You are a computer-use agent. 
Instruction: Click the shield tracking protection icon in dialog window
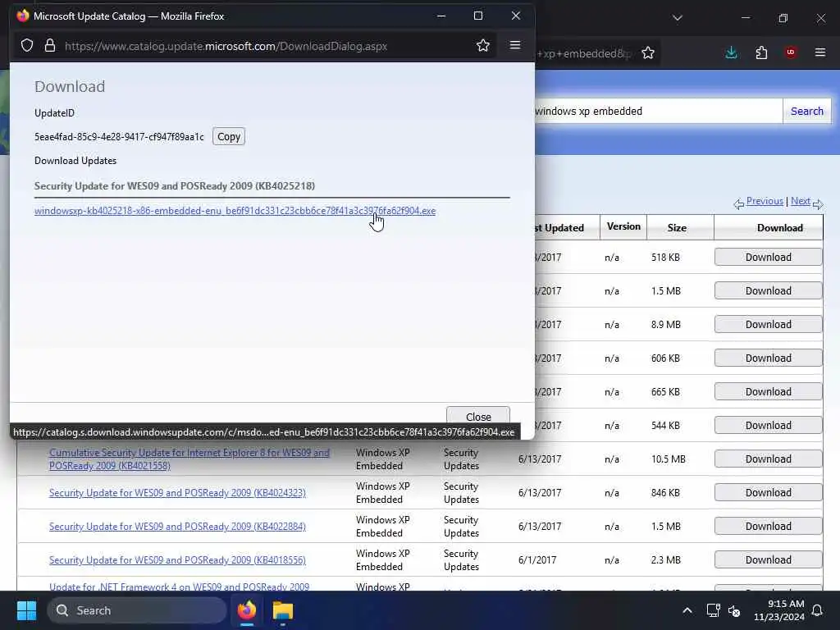[27, 46]
